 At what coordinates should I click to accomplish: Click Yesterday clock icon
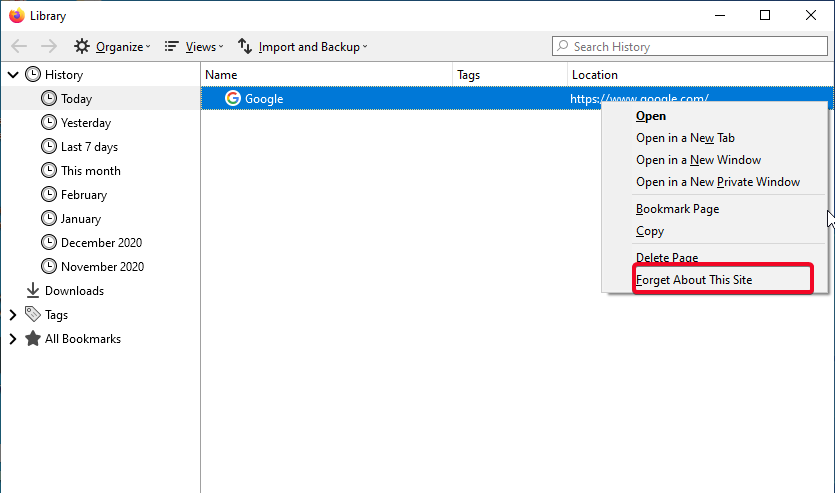pos(48,122)
